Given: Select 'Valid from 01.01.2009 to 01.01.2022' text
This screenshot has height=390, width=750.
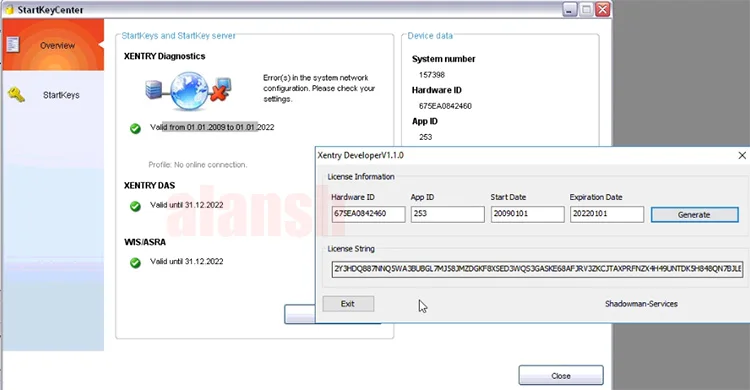Looking at the screenshot, I should pos(212,127).
